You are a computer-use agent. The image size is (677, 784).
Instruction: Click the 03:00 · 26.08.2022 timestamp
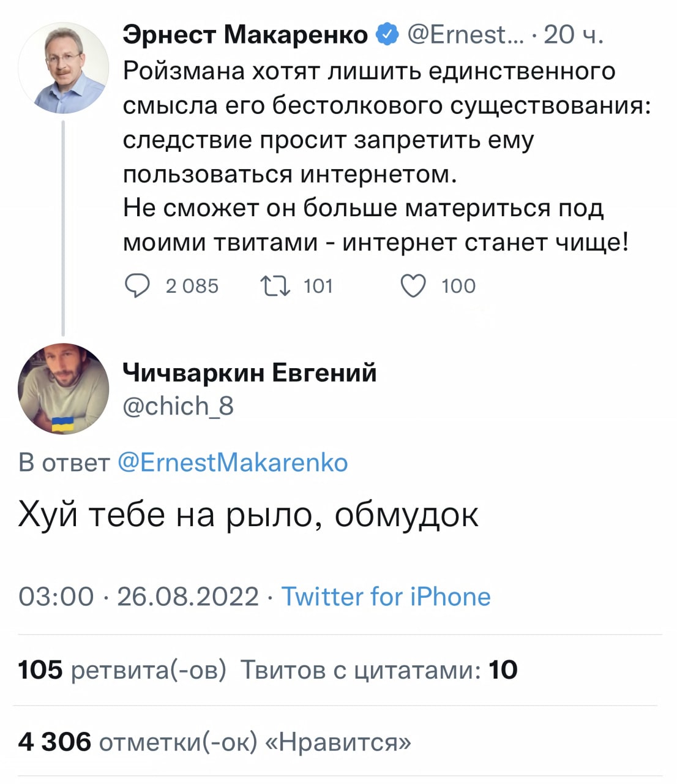point(138,597)
